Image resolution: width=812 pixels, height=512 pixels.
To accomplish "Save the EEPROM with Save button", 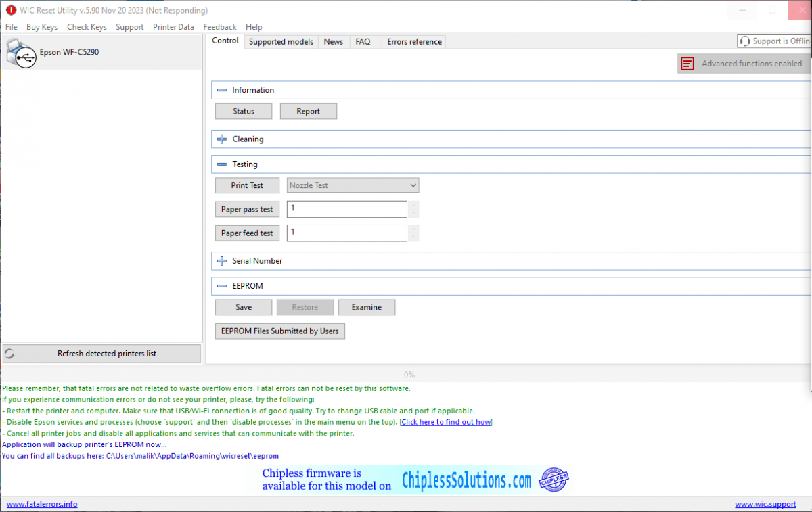I will [244, 308].
